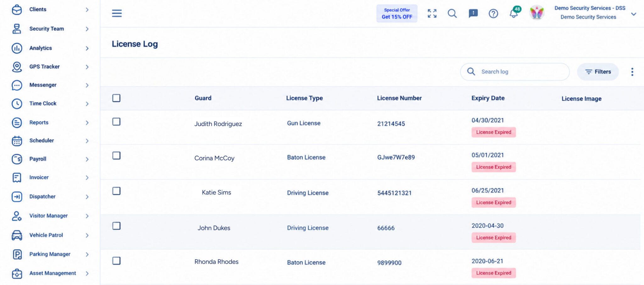Click License Expired badge for Judith Rodriguez
This screenshot has width=644, height=285.
[493, 132]
